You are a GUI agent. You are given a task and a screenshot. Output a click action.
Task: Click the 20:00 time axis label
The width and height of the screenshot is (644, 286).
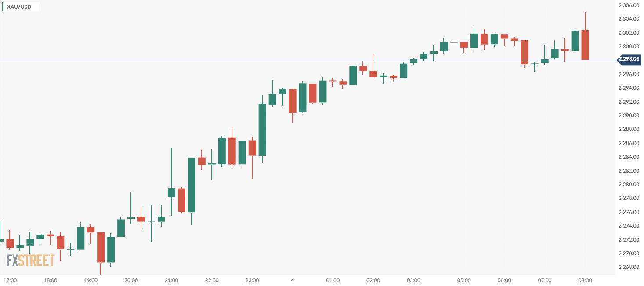click(x=131, y=280)
